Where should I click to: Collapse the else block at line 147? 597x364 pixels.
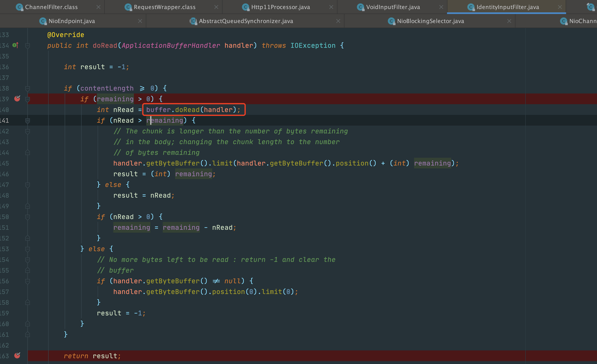(28, 185)
